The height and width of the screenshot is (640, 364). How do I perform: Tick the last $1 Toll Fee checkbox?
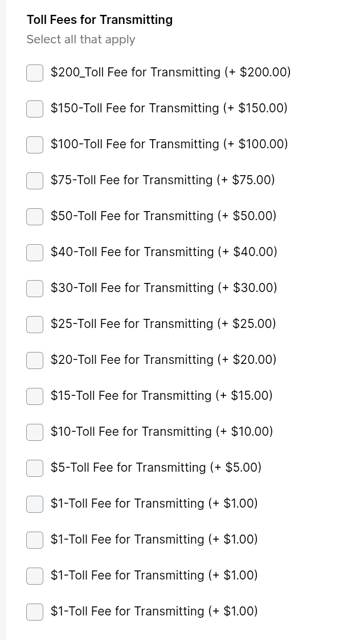pyautogui.click(x=34, y=611)
